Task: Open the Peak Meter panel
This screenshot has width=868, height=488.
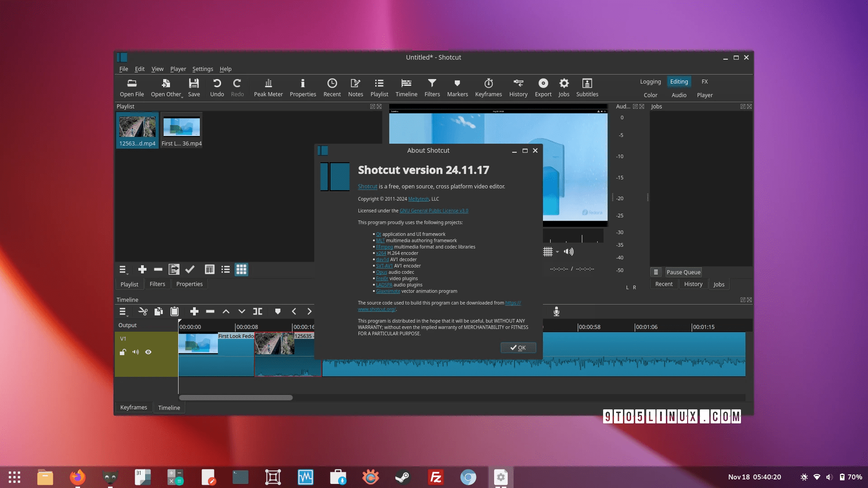Action: pos(268,87)
